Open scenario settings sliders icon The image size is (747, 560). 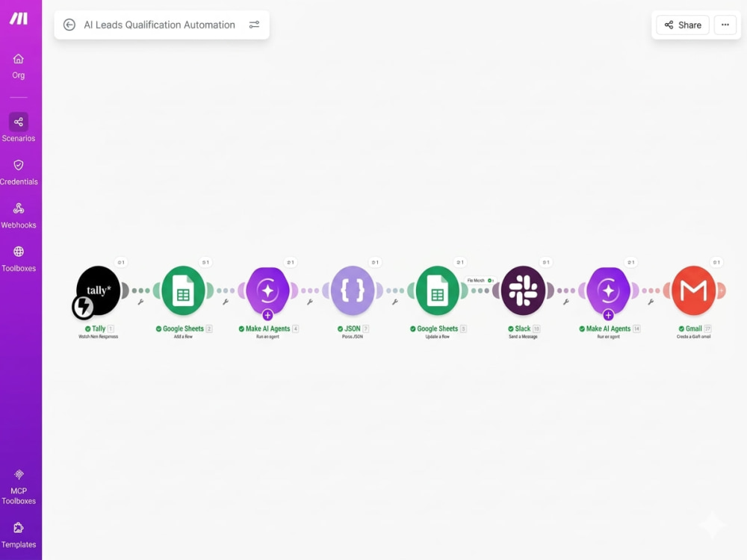[255, 25]
